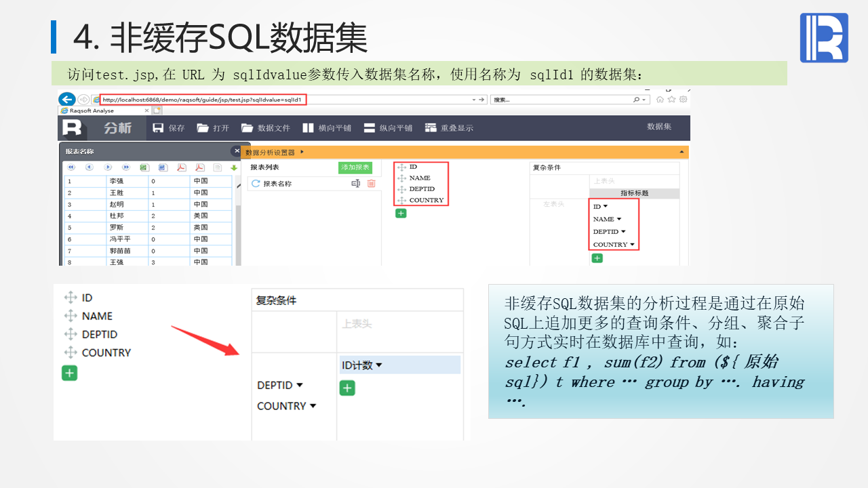868x488 pixels.
Task: Go to first page of report
Action: tap(71, 167)
